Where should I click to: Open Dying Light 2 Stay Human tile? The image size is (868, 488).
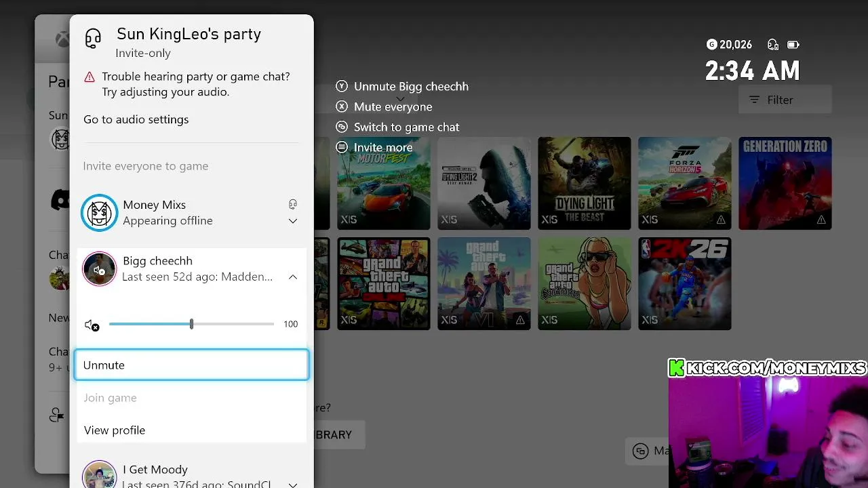point(484,183)
